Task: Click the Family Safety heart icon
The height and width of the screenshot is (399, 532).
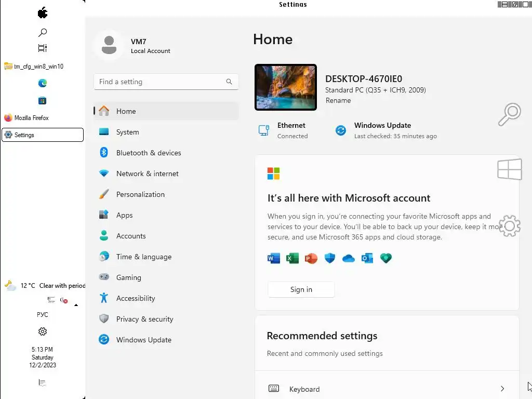Action: click(x=386, y=258)
